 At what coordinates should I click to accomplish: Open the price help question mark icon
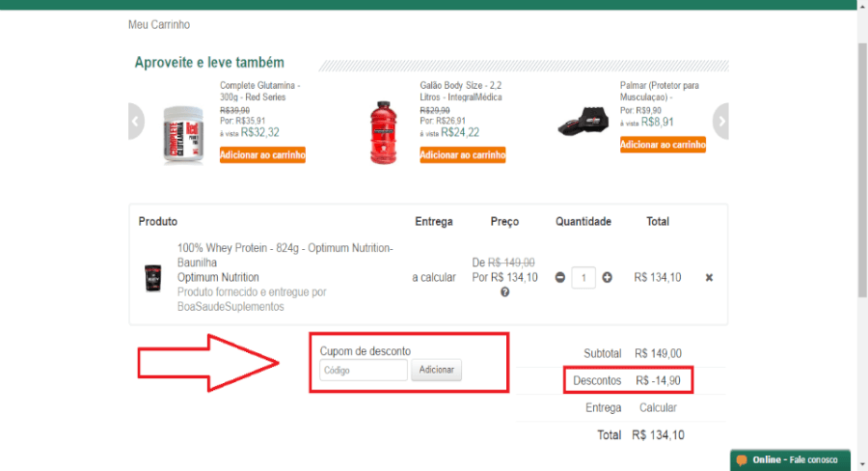pyautogui.click(x=504, y=292)
